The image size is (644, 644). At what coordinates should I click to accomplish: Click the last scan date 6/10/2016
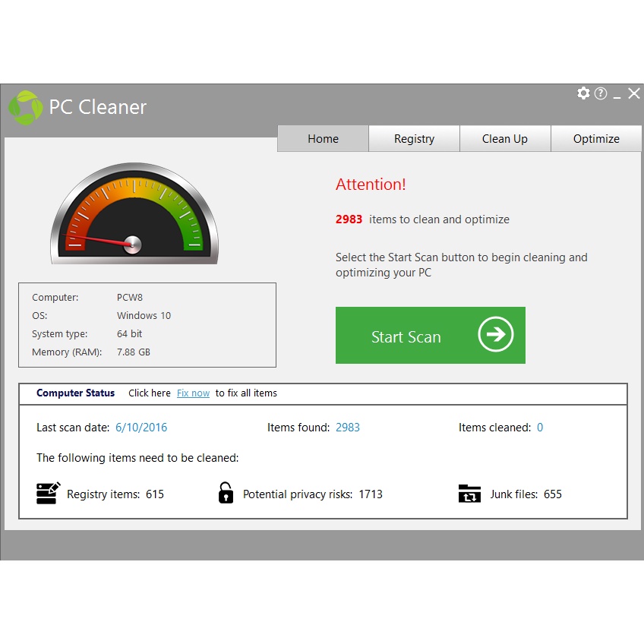click(x=141, y=428)
